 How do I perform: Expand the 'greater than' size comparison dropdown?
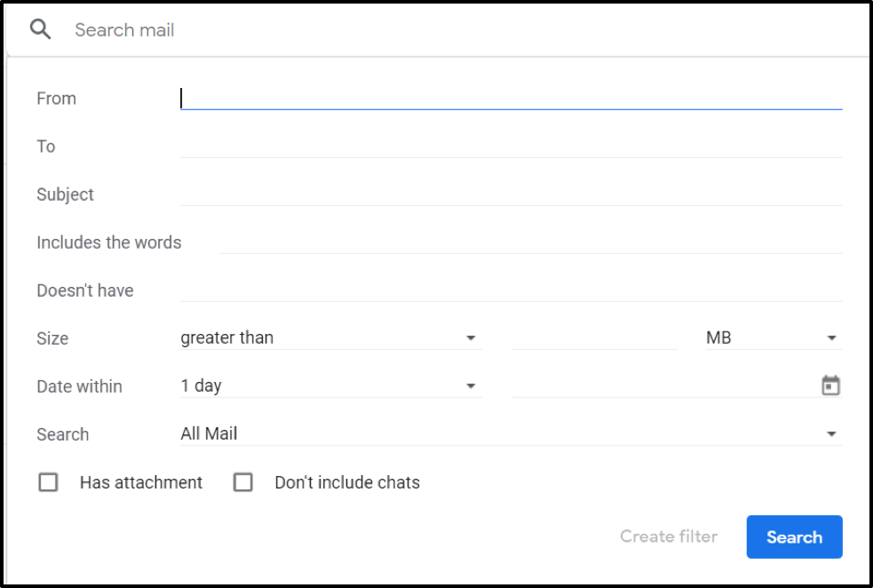point(329,338)
